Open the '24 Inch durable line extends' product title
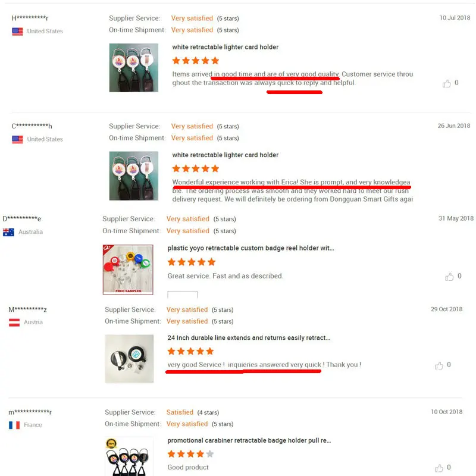The image size is (476, 476). click(x=249, y=337)
